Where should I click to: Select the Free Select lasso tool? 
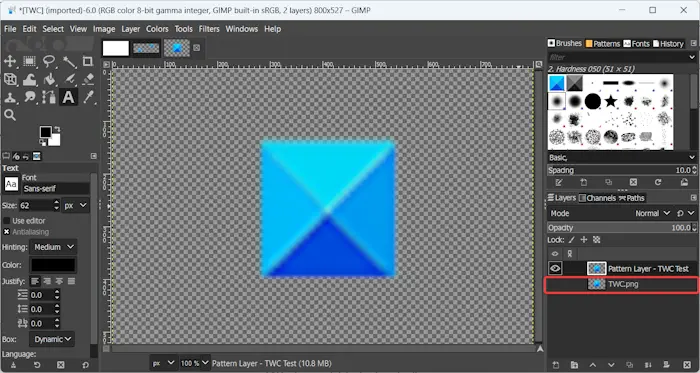click(49, 61)
